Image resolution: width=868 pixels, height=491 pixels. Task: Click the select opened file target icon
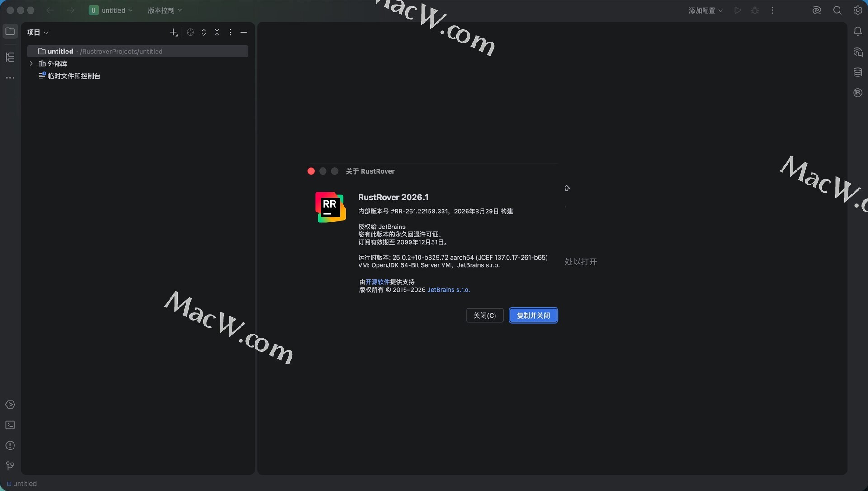click(190, 33)
